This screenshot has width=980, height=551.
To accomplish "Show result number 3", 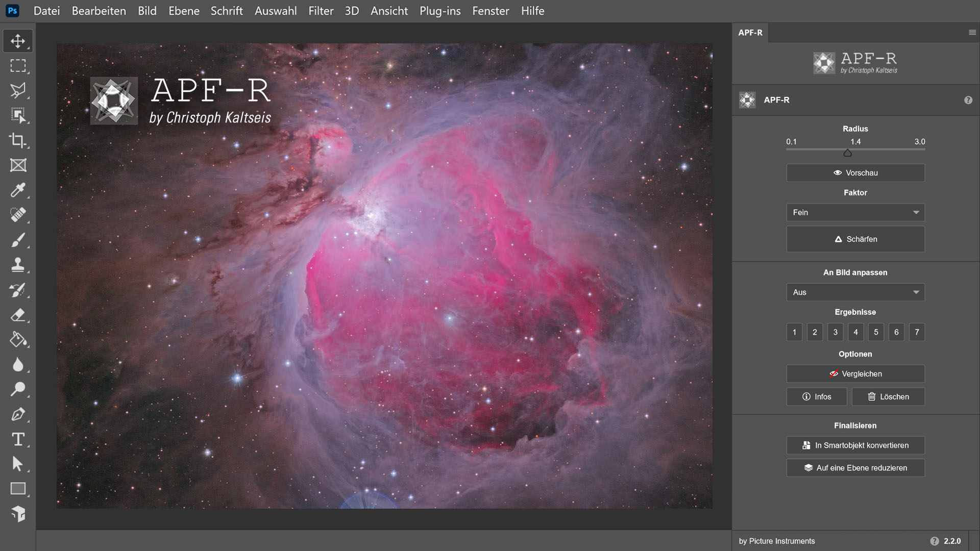I will coord(836,332).
